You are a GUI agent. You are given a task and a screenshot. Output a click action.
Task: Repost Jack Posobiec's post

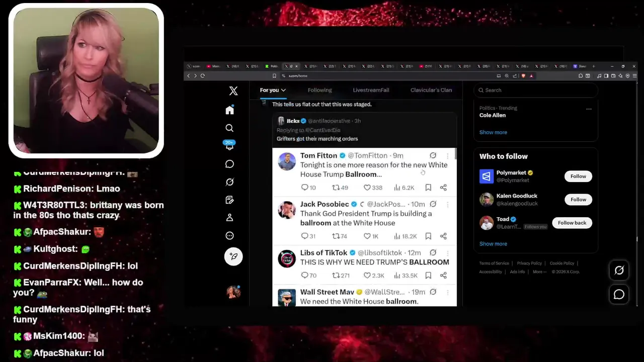click(x=340, y=236)
